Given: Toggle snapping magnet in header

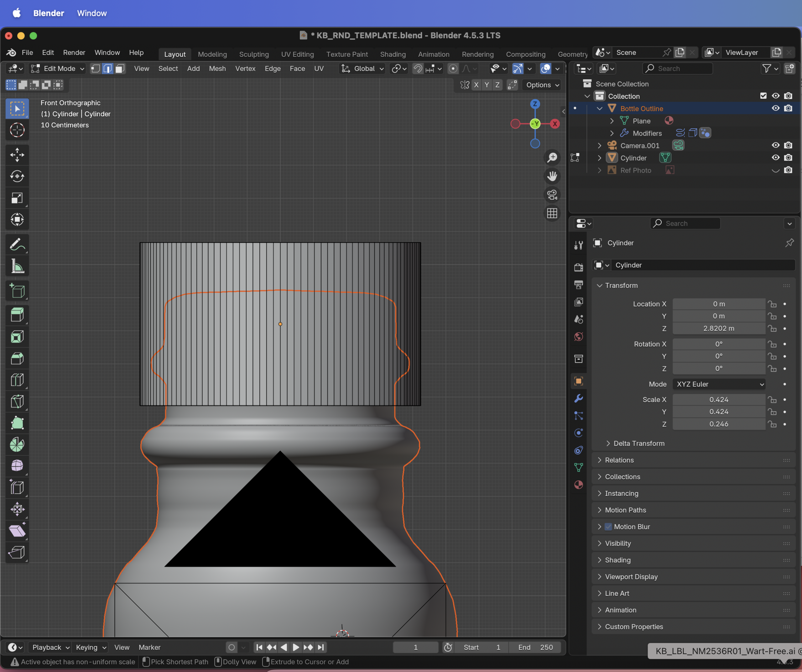Looking at the screenshot, I should [418, 68].
